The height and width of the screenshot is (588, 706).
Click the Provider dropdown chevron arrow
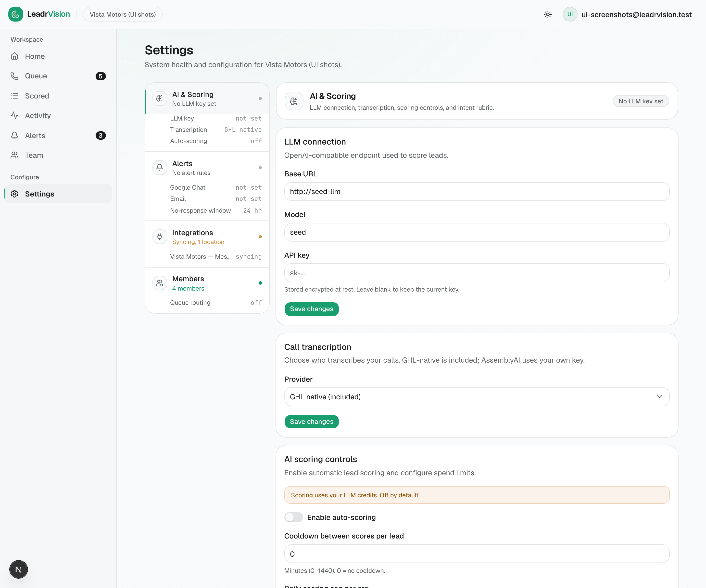[x=660, y=397]
